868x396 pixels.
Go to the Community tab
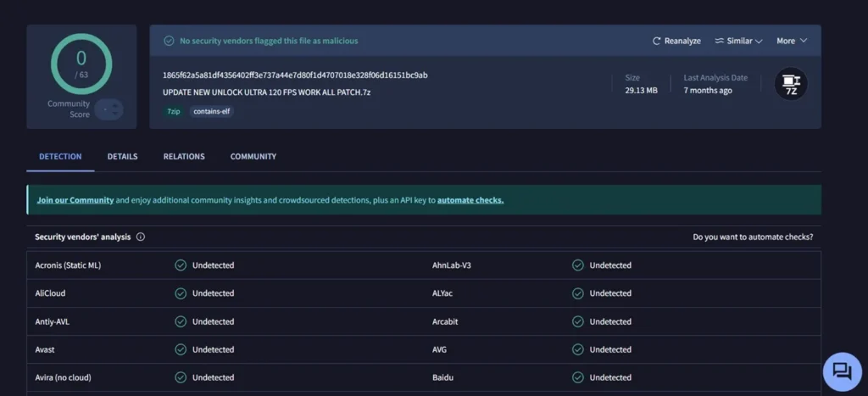[253, 157]
